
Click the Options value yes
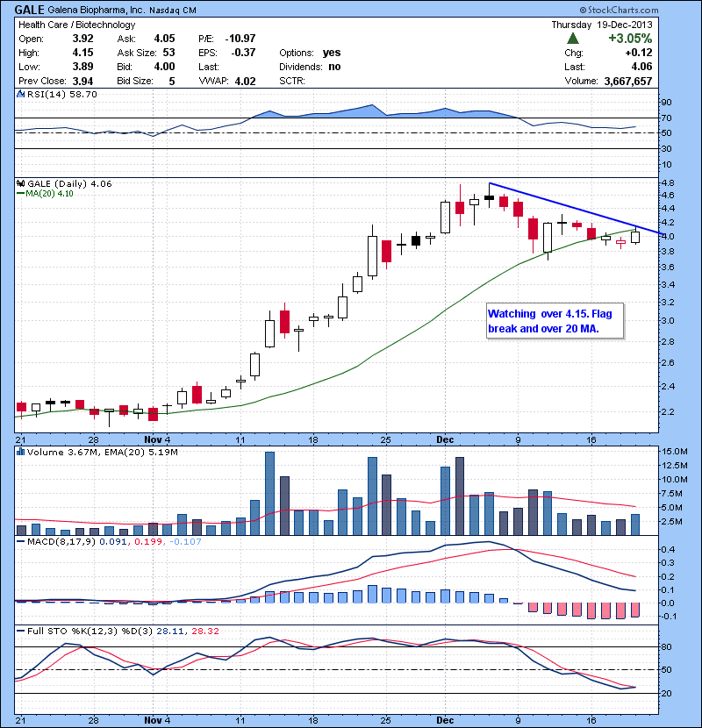pyautogui.click(x=332, y=53)
